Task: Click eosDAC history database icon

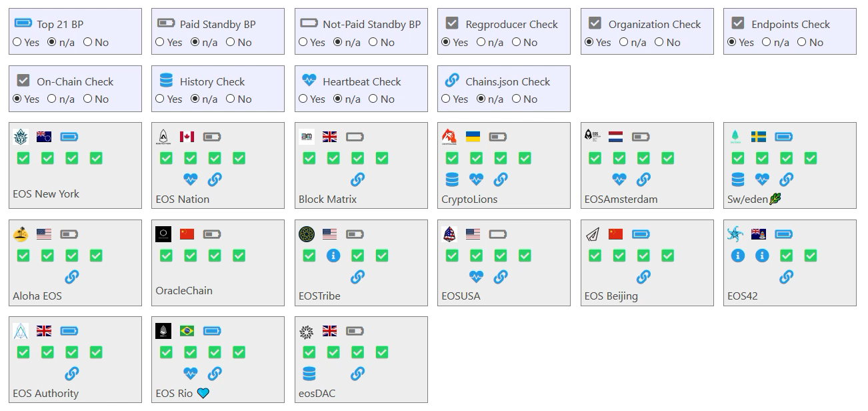Action: [x=309, y=374]
